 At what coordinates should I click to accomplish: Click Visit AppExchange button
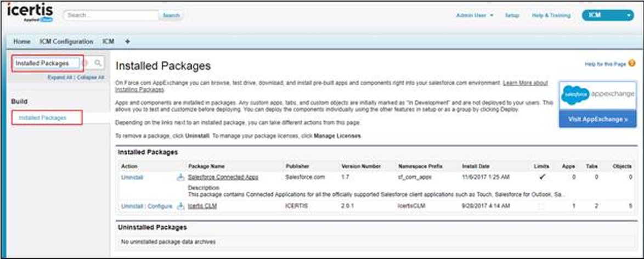[597, 119]
